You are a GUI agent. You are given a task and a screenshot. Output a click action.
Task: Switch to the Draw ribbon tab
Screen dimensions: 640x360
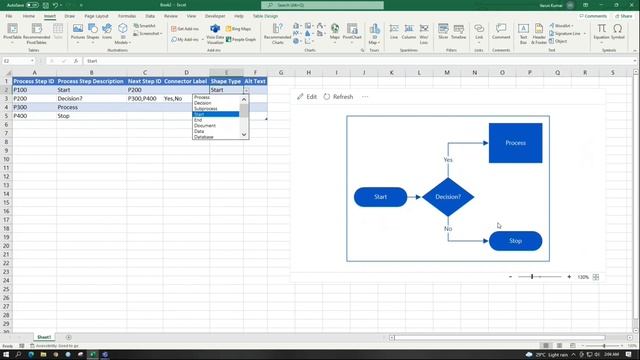pyautogui.click(x=70, y=16)
